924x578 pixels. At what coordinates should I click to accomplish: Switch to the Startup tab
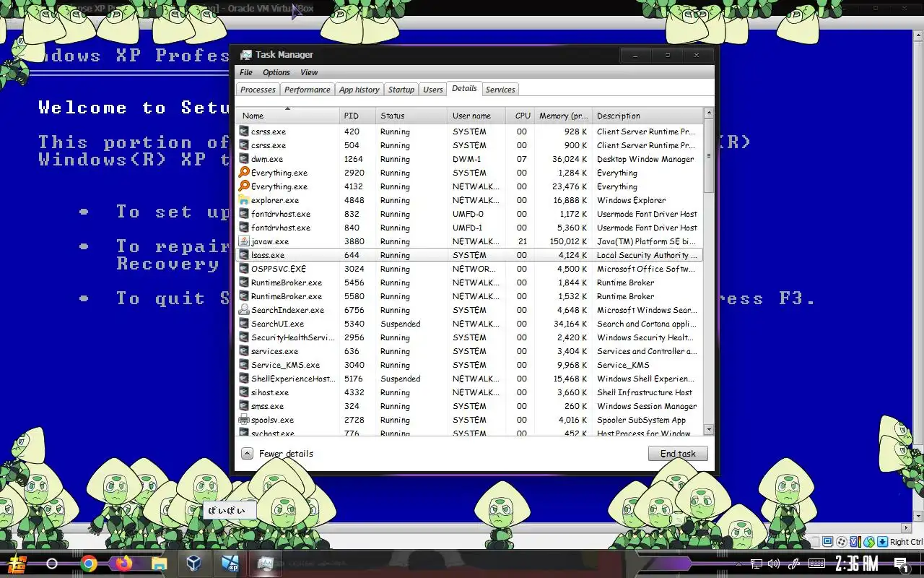point(401,90)
